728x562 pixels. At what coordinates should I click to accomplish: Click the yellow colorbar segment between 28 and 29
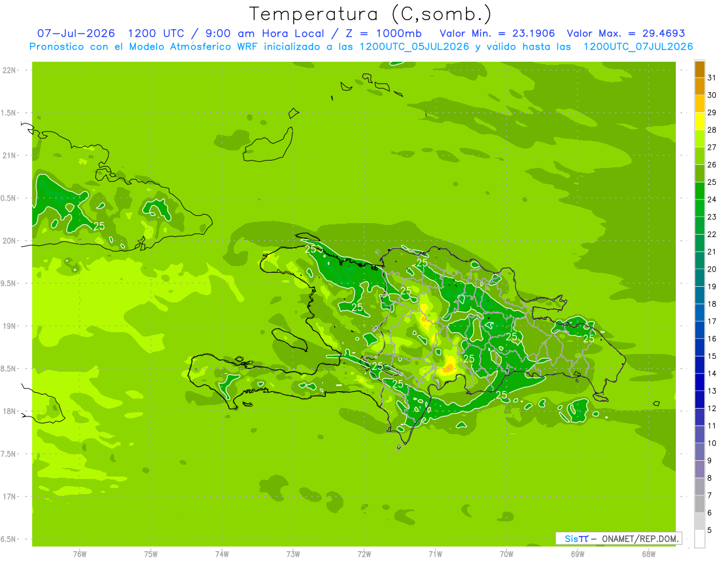(699, 121)
